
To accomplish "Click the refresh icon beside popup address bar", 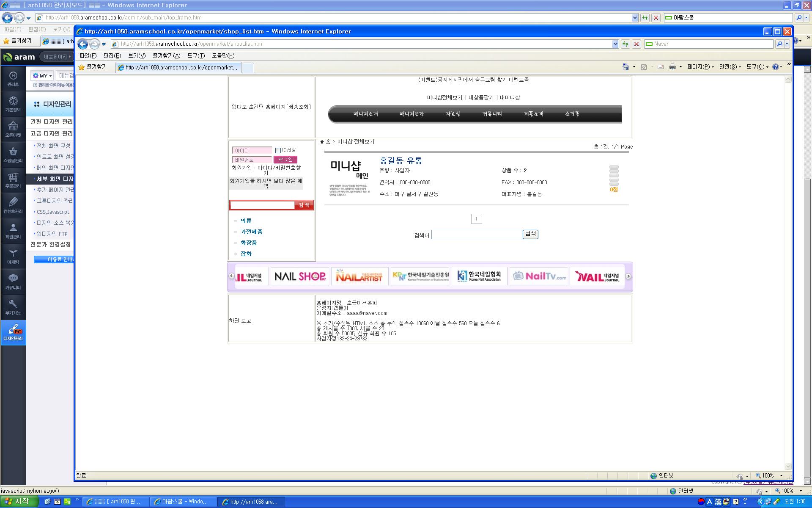I will tap(625, 44).
